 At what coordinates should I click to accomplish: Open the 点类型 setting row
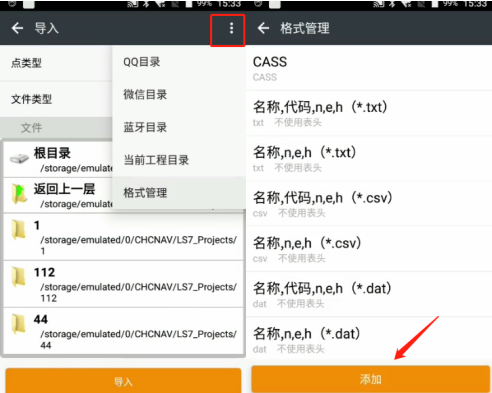(56, 63)
